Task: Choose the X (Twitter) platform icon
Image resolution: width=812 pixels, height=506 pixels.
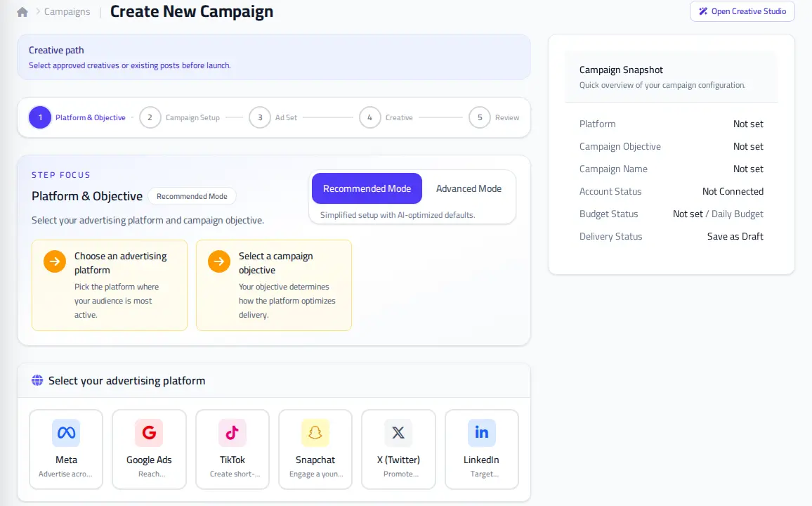Action: tap(398, 432)
